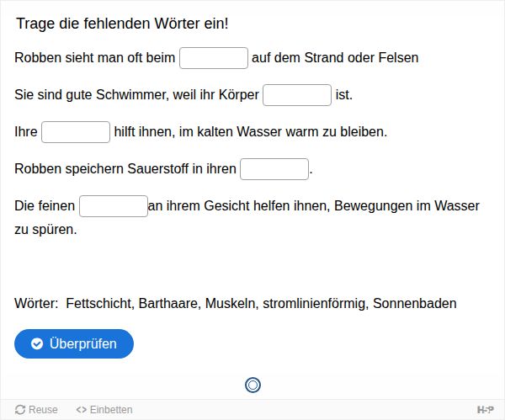
Task: Click the word 'Barthaare' in the word list
Action: point(170,303)
